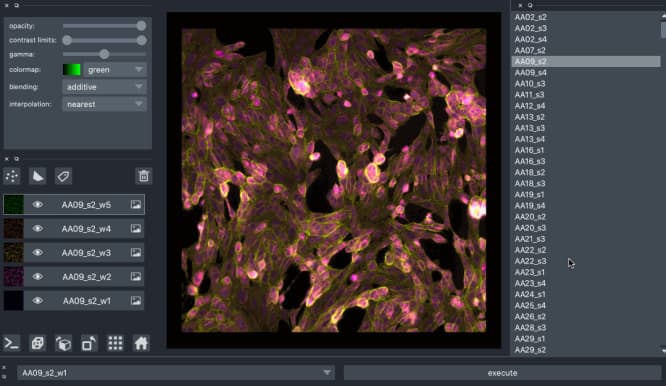The image size is (666, 386).
Task: Click the roll dimensions cube icon
Action: [x=63, y=343]
